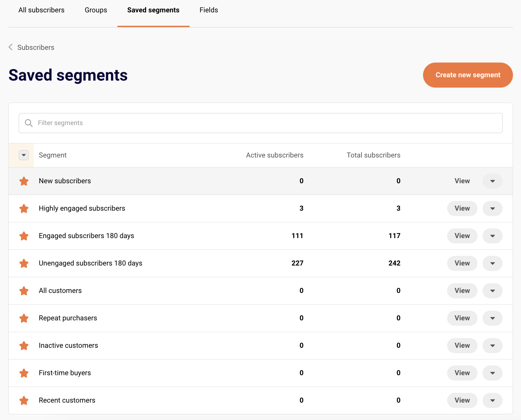
Task: Click the All customers star icon
Action: click(x=24, y=291)
